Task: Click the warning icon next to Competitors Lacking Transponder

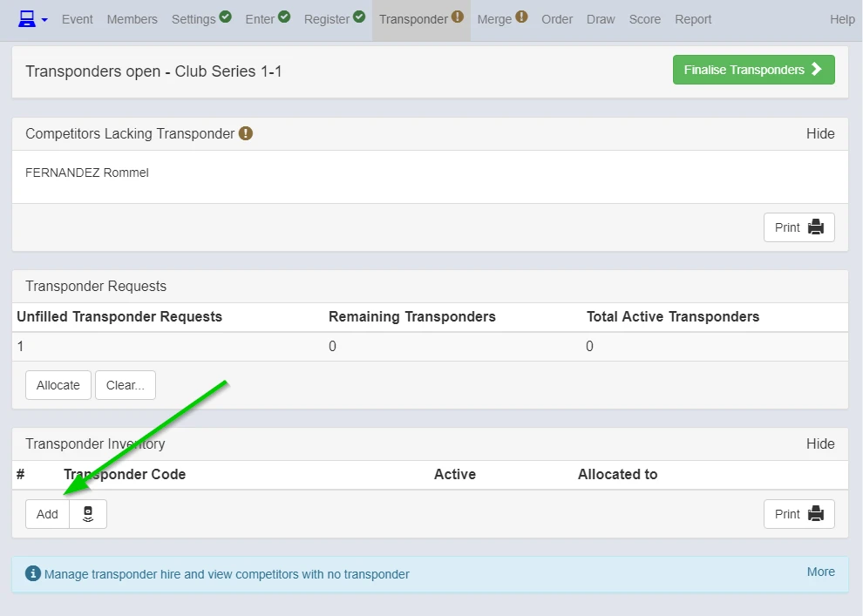Action: click(246, 133)
